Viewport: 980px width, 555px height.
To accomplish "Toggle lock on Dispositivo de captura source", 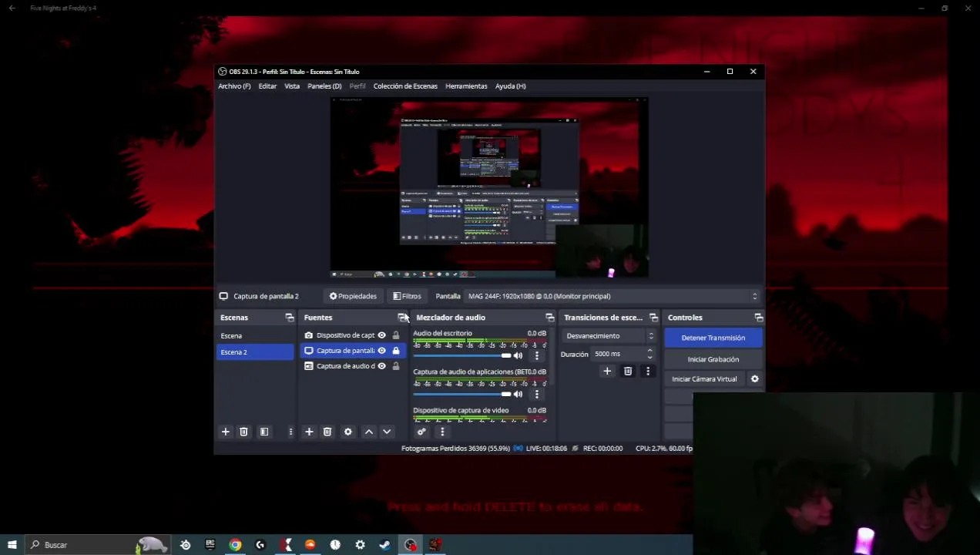I will point(396,335).
